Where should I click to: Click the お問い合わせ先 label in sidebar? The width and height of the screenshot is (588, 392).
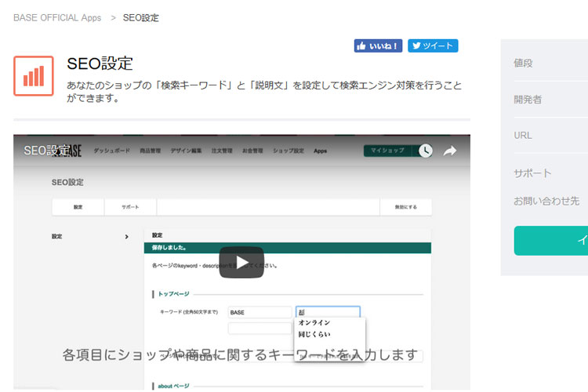(x=546, y=201)
